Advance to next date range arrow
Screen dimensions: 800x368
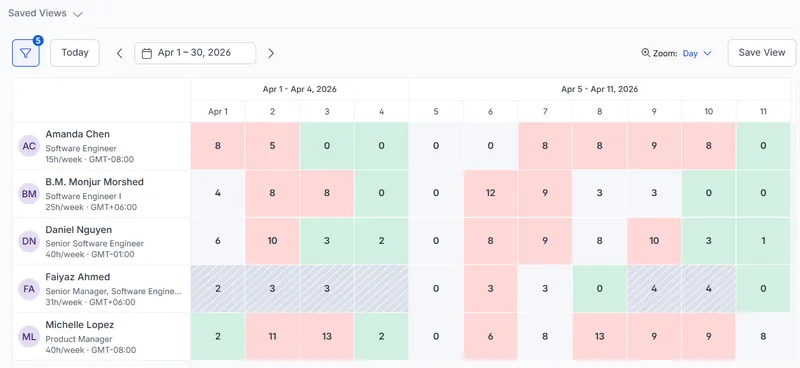(271, 53)
